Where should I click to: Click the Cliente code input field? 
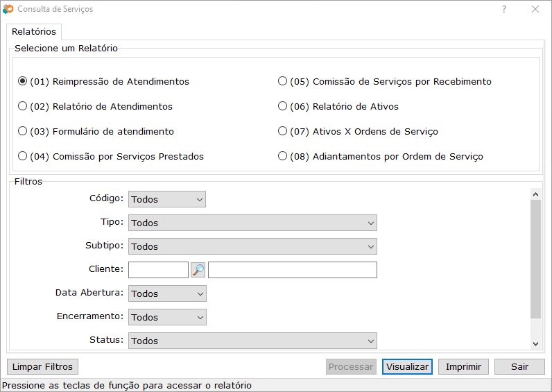click(158, 270)
